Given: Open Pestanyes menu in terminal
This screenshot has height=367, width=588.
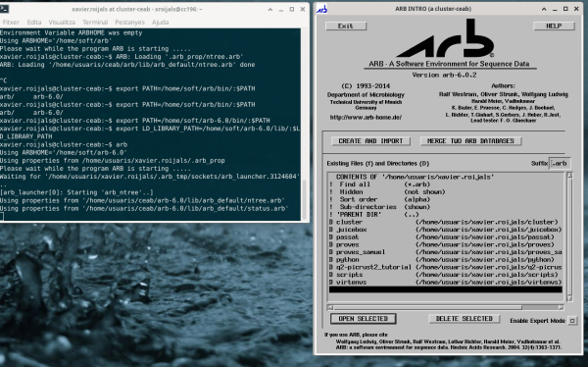Looking at the screenshot, I should [x=129, y=23].
